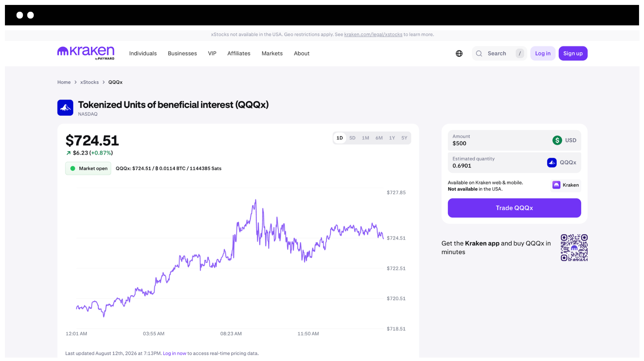Click the Kraken app badge icon
The width and height of the screenshot is (644, 361).
(556, 185)
